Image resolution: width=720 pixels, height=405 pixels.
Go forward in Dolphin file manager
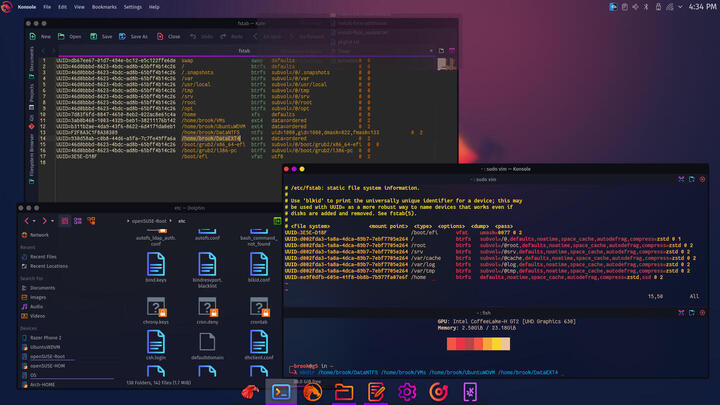(x=44, y=221)
